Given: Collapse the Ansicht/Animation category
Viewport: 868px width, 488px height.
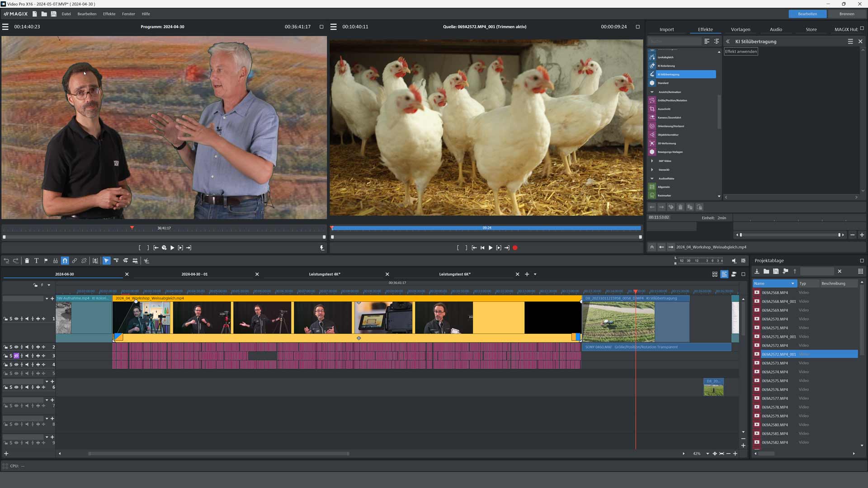Looking at the screenshot, I should 652,92.
